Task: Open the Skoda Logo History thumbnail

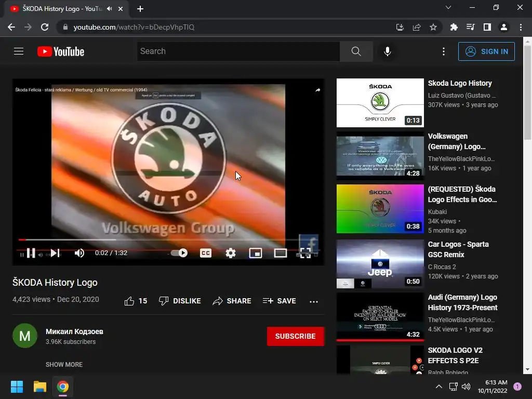Action: point(380,103)
